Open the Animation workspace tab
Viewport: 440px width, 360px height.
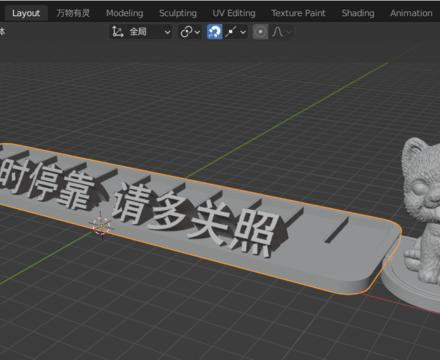pyautogui.click(x=411, y=13)
